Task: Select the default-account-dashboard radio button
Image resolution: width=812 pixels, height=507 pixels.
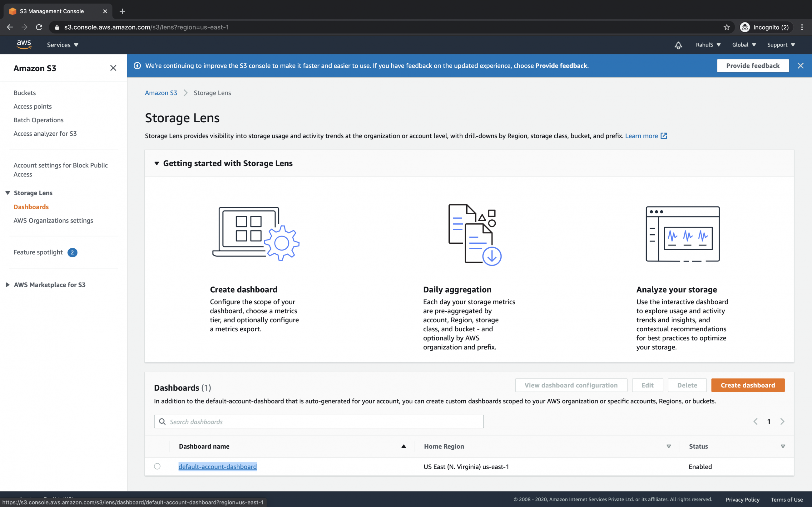Action: point(157,466)
